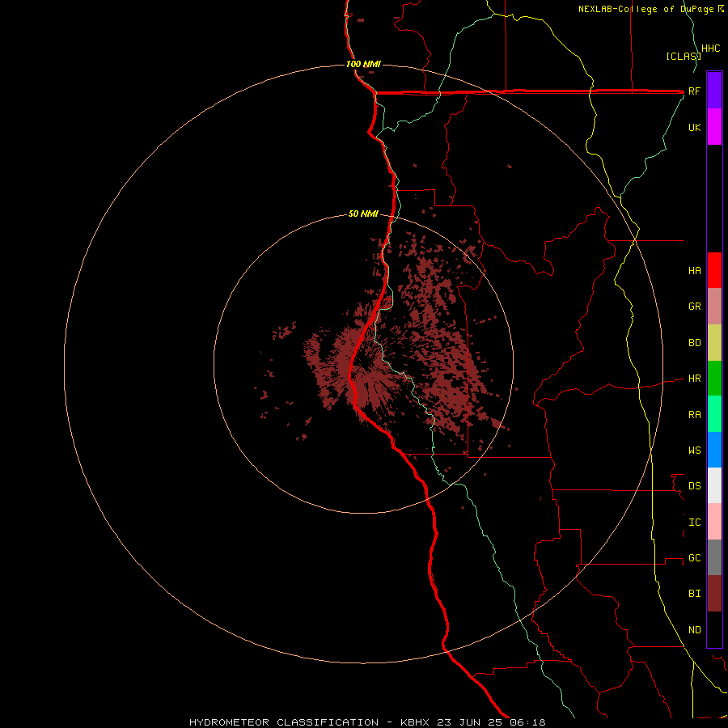Click the WS legend label
This screenshot has height=728, width=728.
tap(695, 450)
